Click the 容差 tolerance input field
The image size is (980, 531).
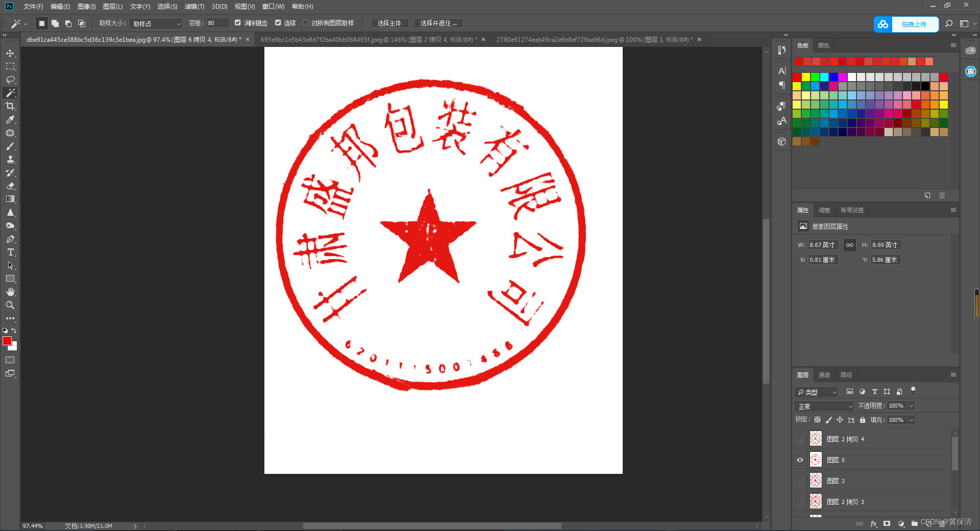pos(218,23)
